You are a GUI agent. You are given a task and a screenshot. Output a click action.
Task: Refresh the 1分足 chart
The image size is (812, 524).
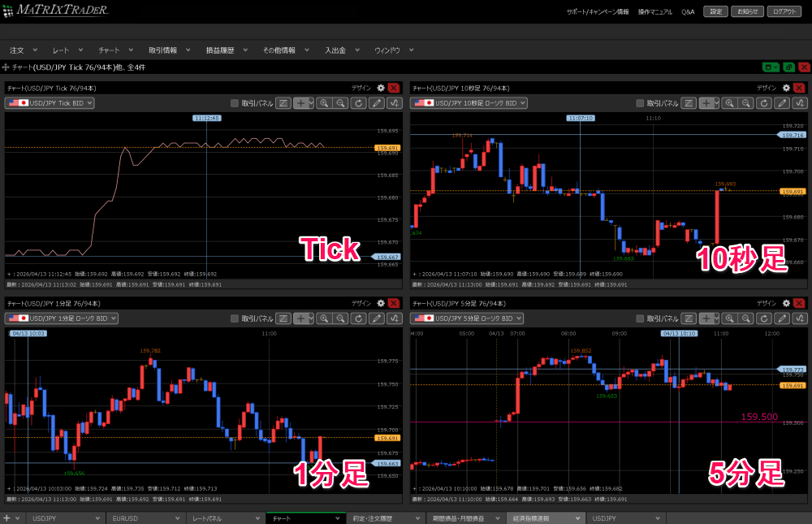click(358, 318)
